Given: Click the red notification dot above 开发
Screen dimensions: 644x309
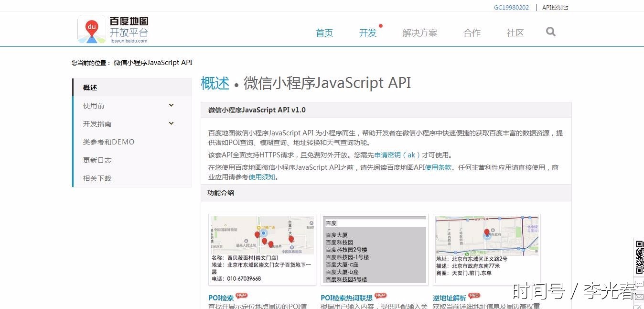Looking at the screenshot, I should [x=381, y=26].
